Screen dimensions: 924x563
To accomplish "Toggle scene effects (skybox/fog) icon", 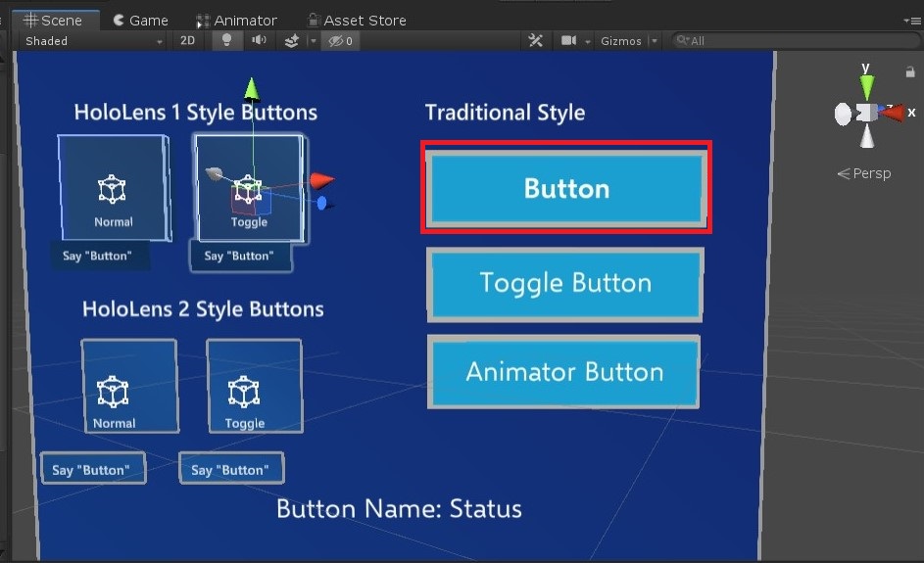I will tap(291, 41).
